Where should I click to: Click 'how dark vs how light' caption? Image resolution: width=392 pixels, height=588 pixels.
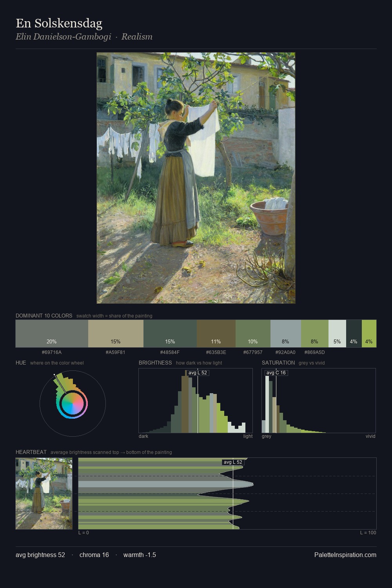click(199, 363)
